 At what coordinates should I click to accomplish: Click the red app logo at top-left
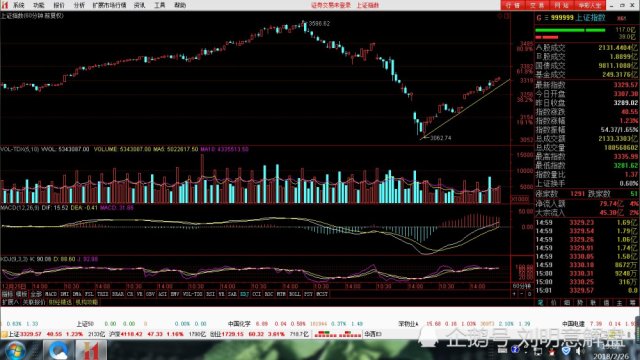coord(5,5)
